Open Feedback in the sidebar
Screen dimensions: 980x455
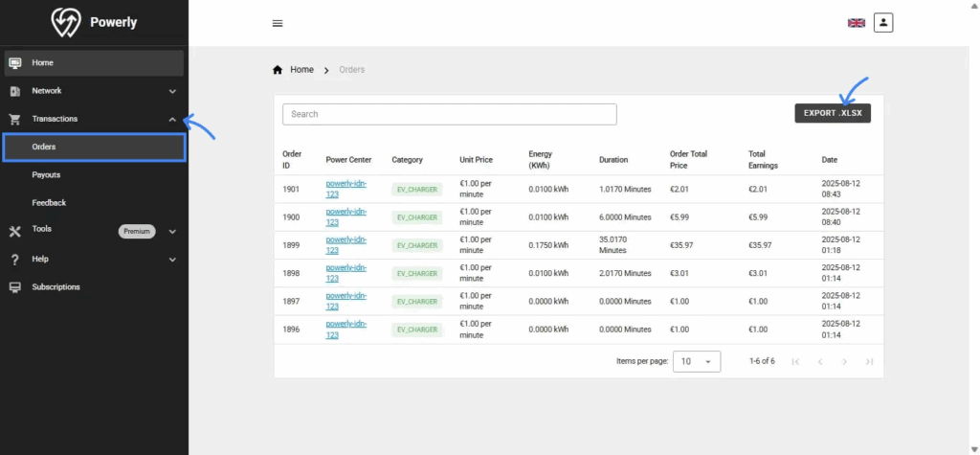pyautogui.click(x=49, y=203)
